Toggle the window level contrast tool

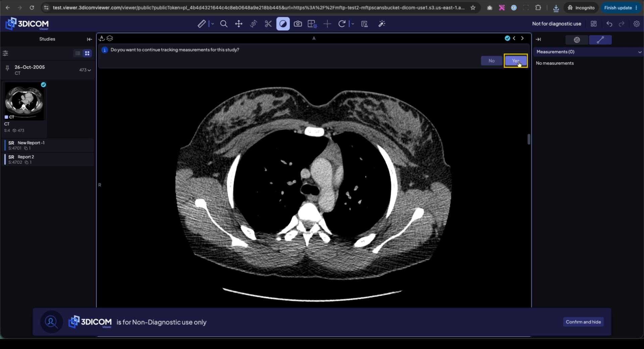[x=283, y=24]
